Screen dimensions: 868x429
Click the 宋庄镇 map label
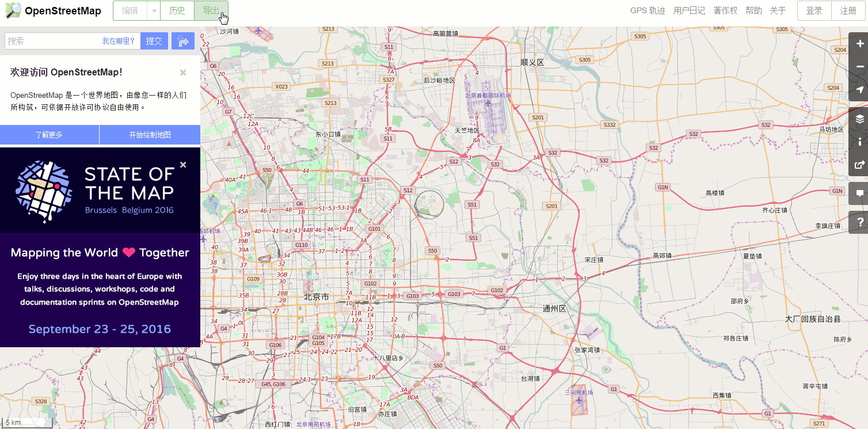click(594, 260)
